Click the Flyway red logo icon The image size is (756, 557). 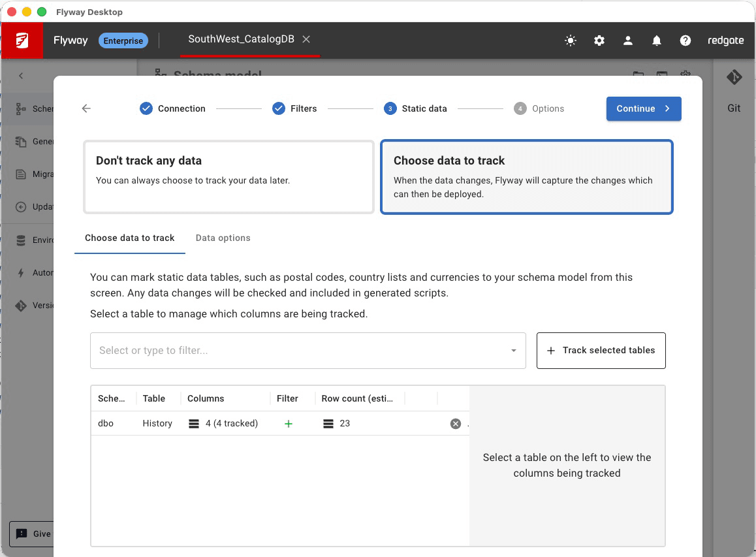coord(22,40)
